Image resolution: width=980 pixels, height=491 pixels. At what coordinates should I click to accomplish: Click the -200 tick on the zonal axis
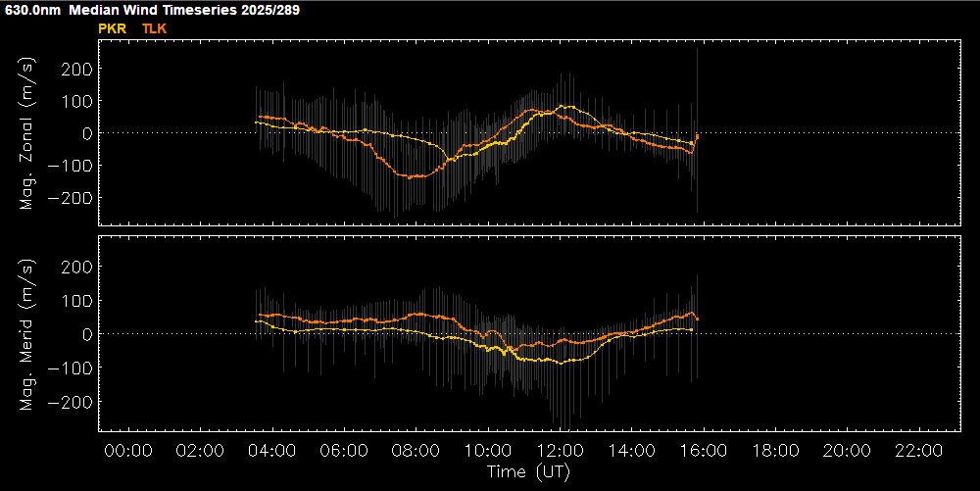[x=73, y=198]
